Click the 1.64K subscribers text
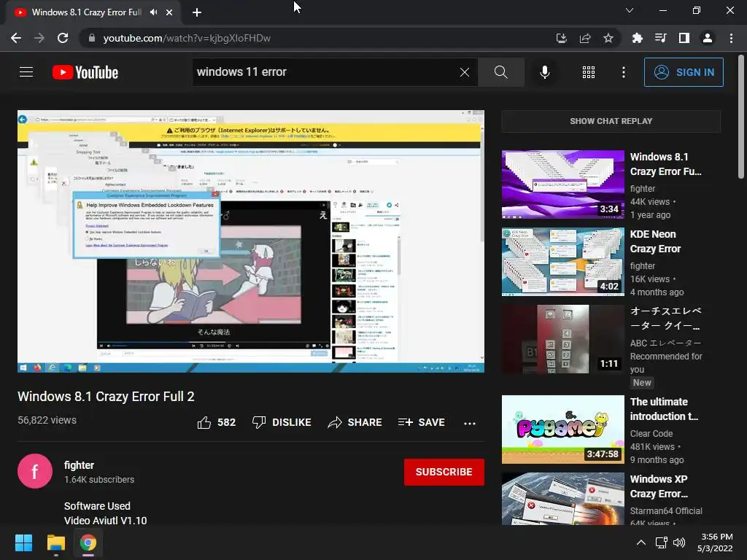 click(99, 480)
